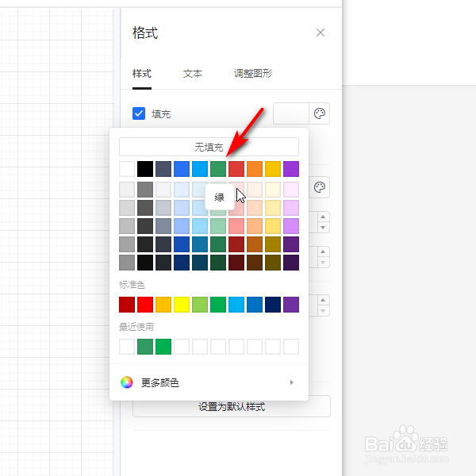Toggle the 填充 checkbox
This screenshot has width=476, height=476.
coord(139,113)
